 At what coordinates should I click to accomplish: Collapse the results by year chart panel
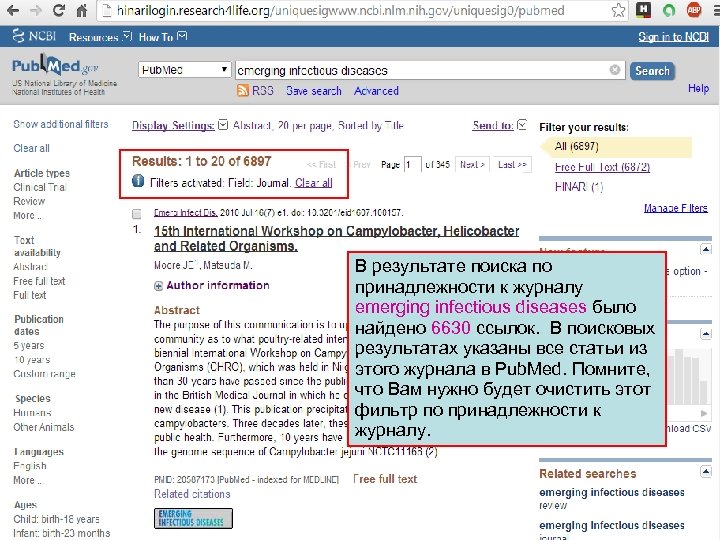706,334
